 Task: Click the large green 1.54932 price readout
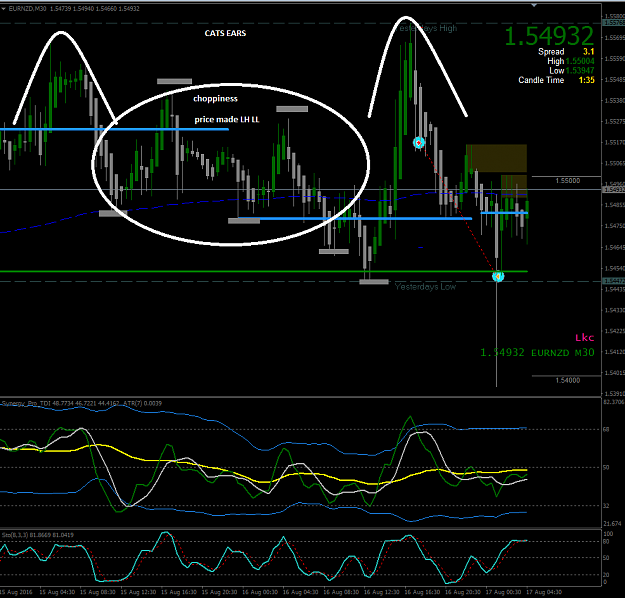[549, 35]
